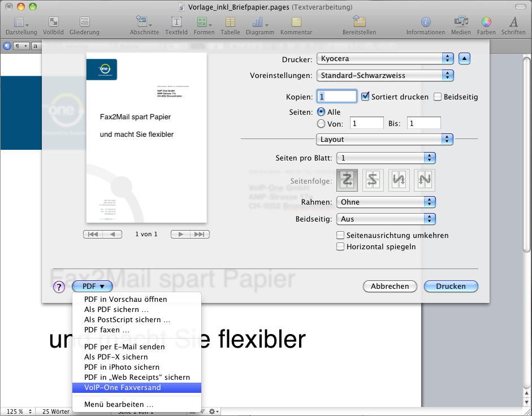This screenshot has width=532, height=416.
Task: Select second Seitenfolge reversed-Z icon
Action: click(373, 180)
